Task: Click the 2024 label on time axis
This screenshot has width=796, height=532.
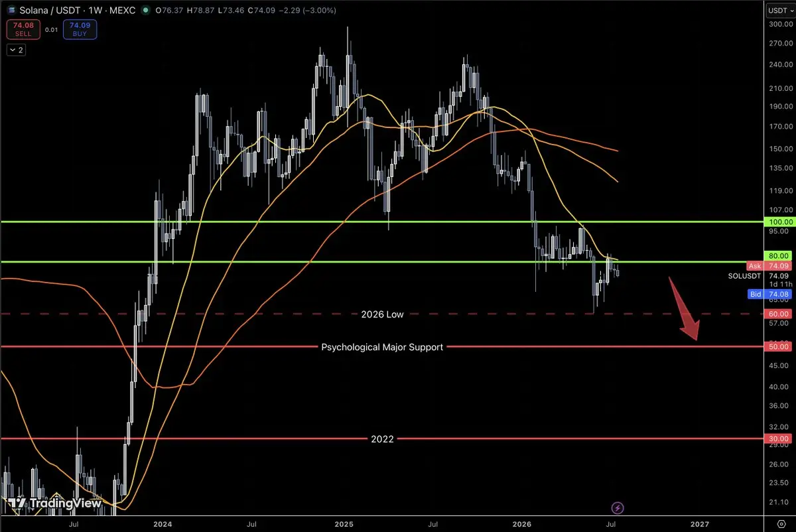Action: click(163, 524)
